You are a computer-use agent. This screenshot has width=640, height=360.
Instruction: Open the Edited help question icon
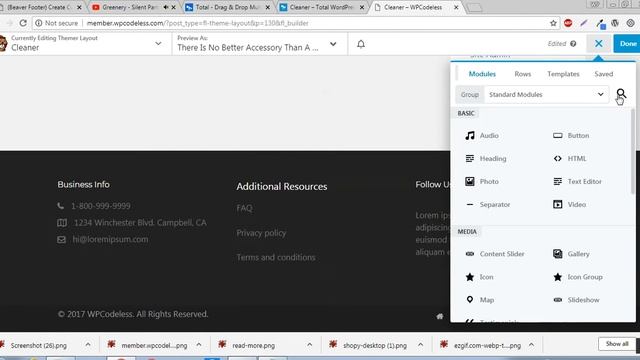click(x=573, y=44)
